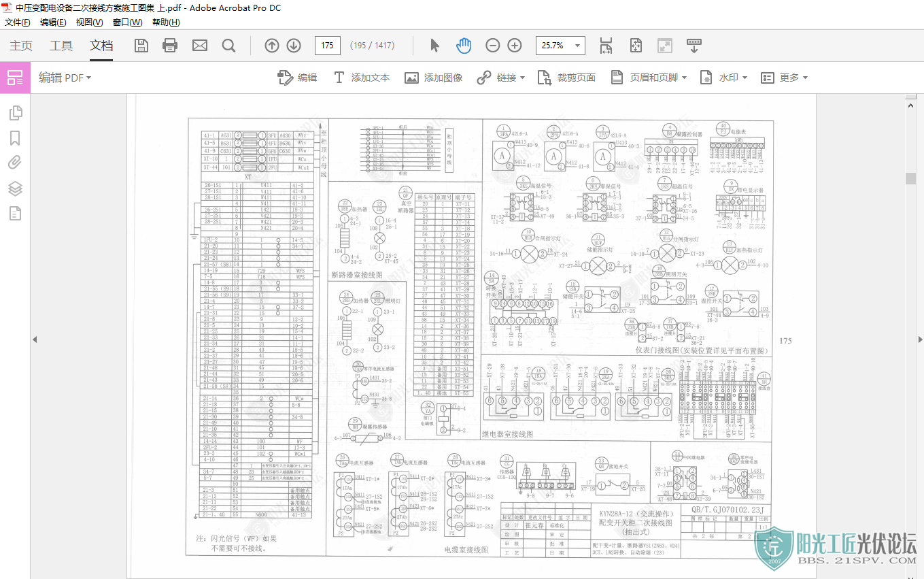Choose the arrow selection tool
This screenshot has width=924, height=579.
pos(435,46)
